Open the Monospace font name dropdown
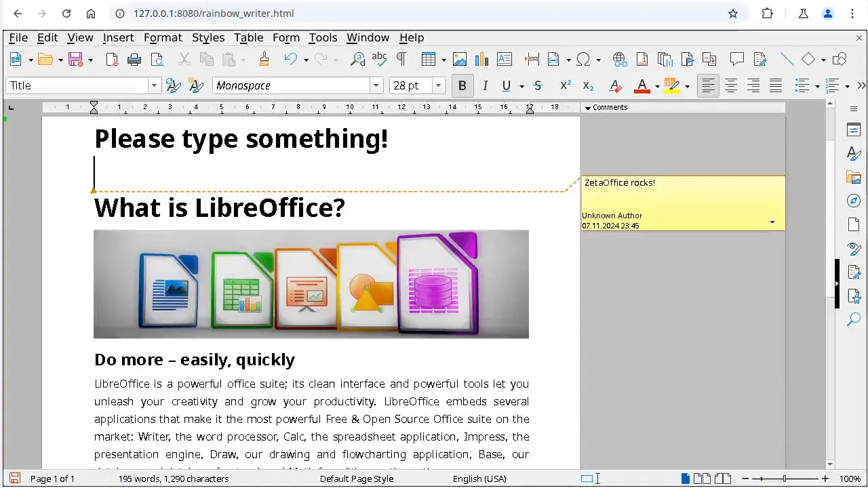The width and height of the screenshot is (868, 488). coord(376,85)
